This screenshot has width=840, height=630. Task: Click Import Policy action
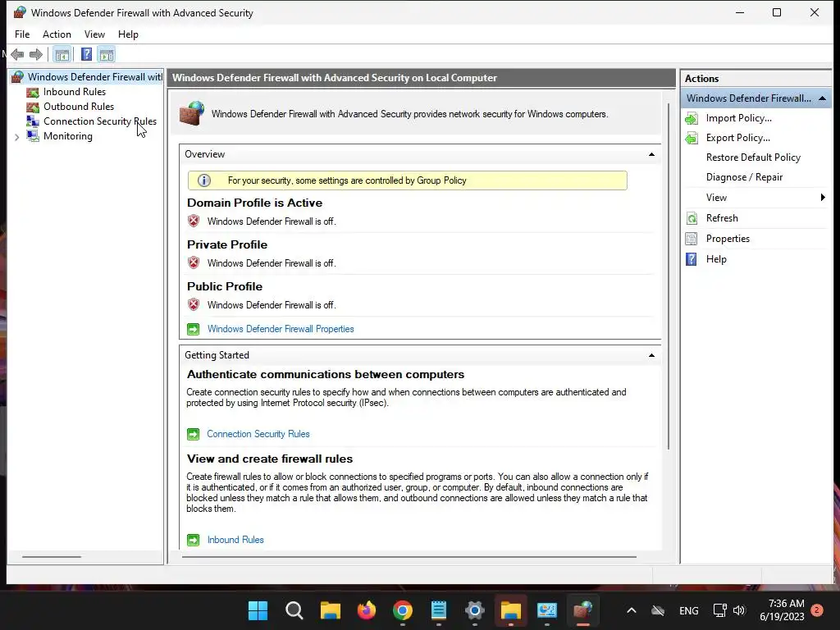pos(739,118)
